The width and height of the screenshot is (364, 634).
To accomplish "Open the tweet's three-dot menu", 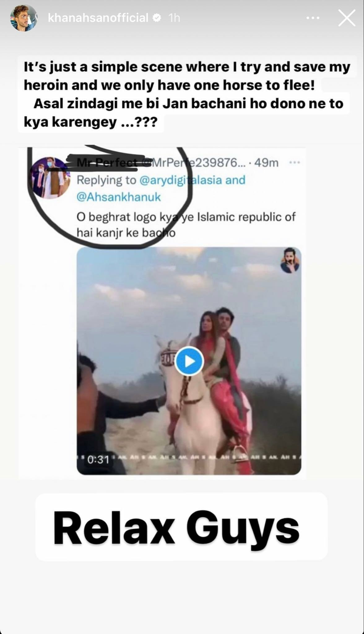I will pos(294,162).
